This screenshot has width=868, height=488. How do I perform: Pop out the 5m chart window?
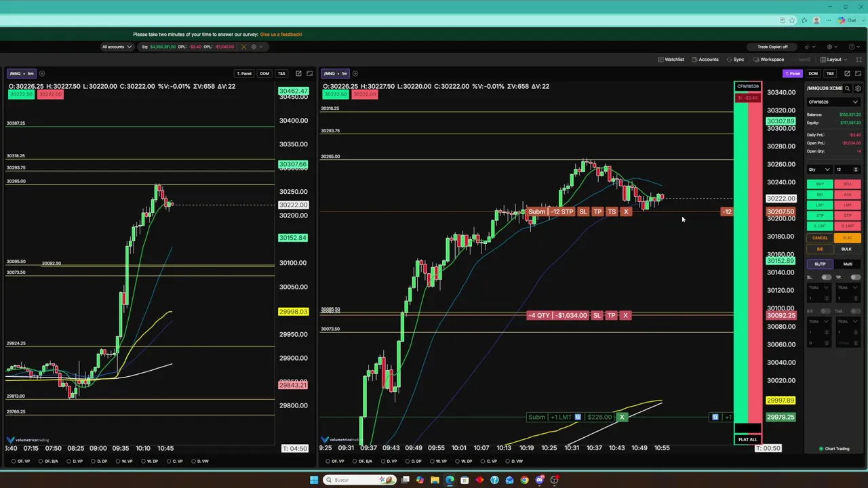(x=298, y=73)
